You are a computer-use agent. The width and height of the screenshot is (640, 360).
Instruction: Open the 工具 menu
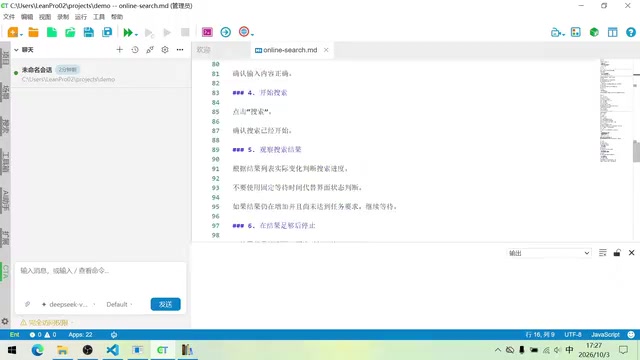tap(99, 17)
